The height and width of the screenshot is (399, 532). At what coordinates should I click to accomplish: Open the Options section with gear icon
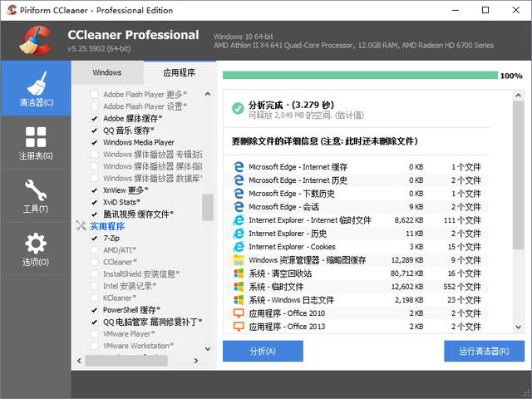36,249
